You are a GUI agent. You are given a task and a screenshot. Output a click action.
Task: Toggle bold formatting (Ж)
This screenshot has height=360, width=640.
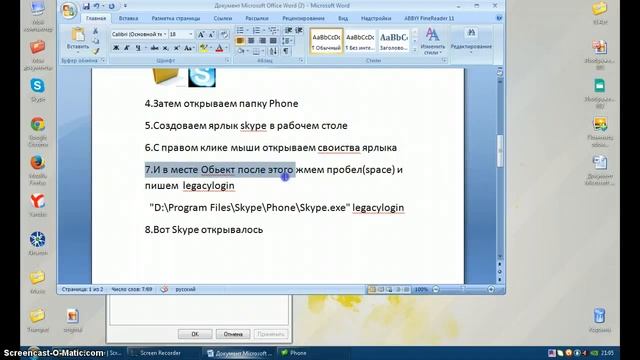tap(116, 48)
